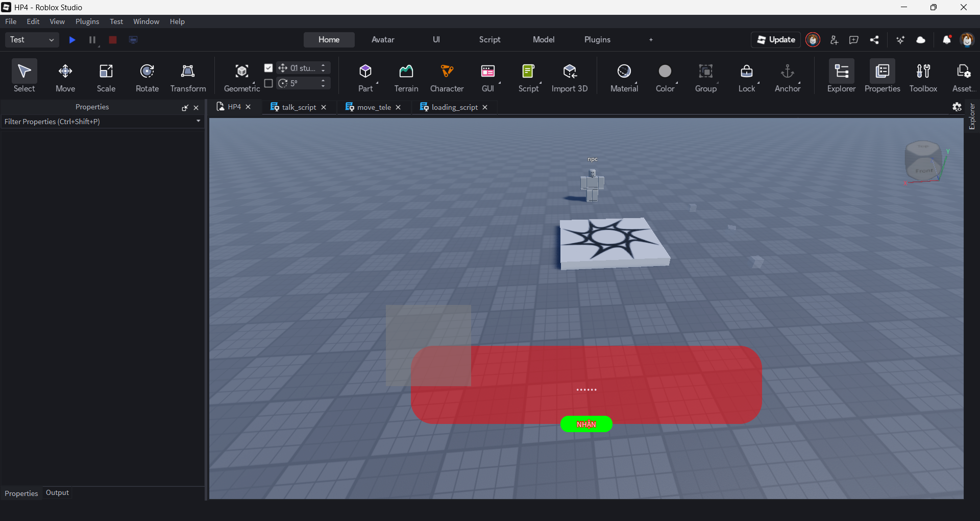This screenshot has height=521, width=980.
Task: Switch to the talk_script tab
Action: click(x=299, y=107)
